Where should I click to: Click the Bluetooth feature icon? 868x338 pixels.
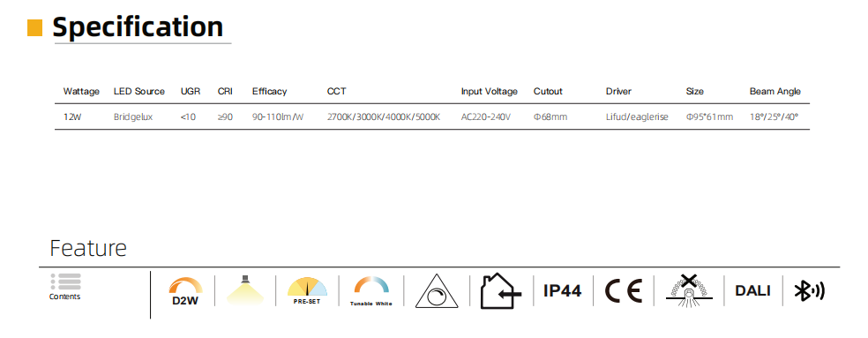[x=809, y=291]
